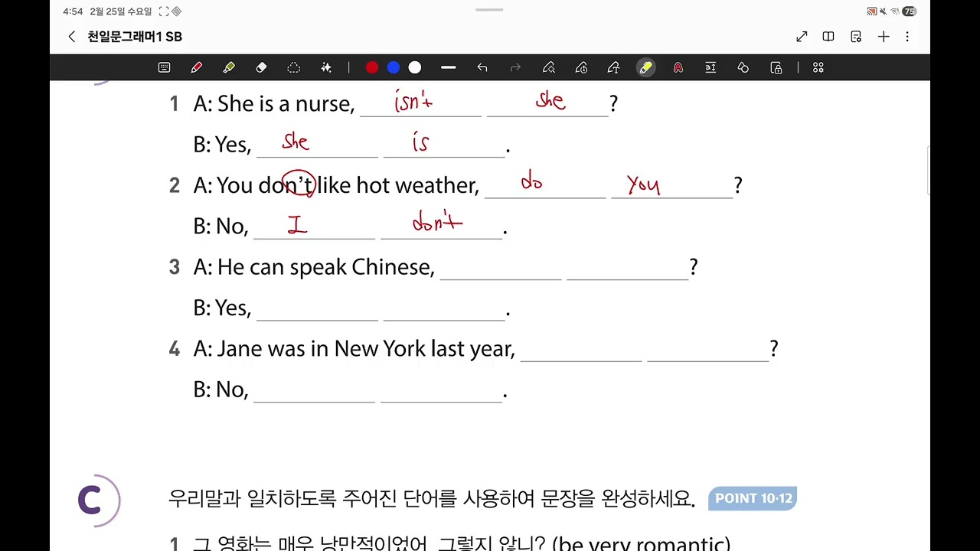The image size is (980, 551).
Task: Open keyboard text input tool
Action: tap(164, 68)
